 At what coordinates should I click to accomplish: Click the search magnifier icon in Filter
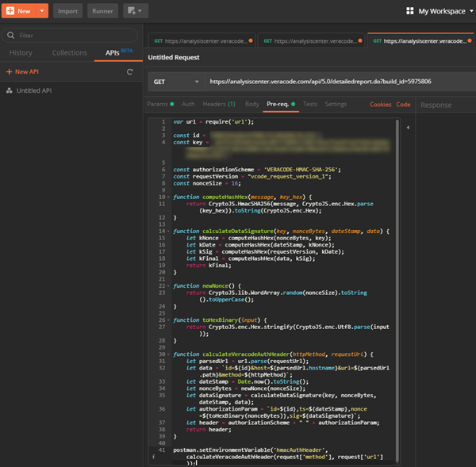[10, 36]
